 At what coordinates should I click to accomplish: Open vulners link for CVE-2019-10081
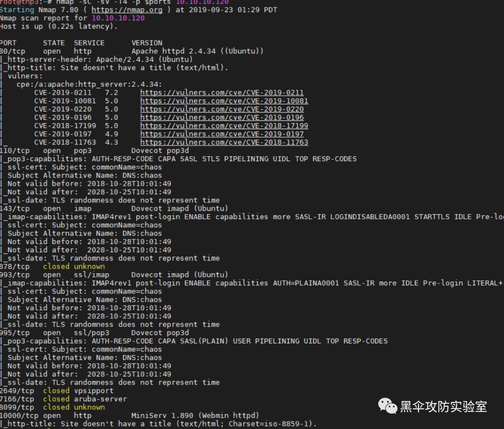pyautogui.click(x=224, y=101)
